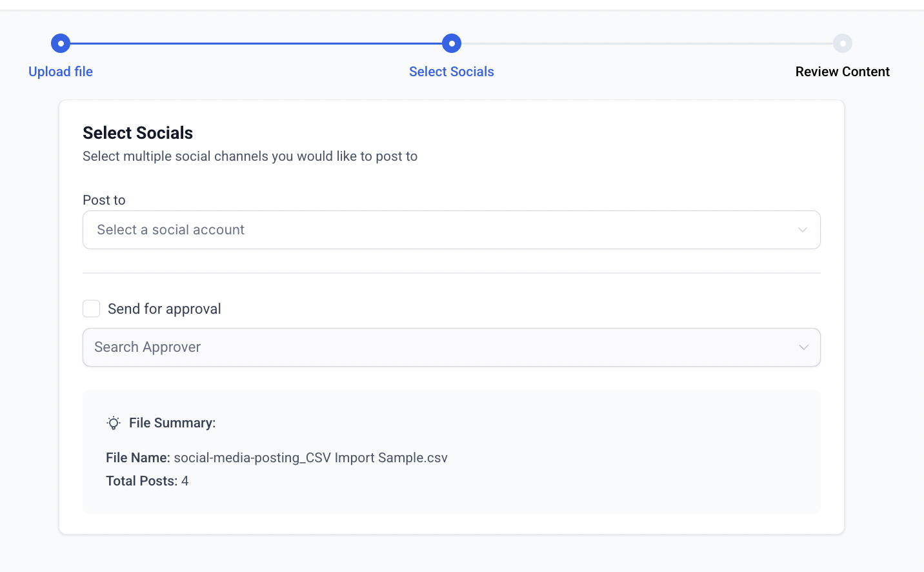Go back to the Upload file step label
The width and height of the screenshot is (924, 572).
tap(61, 72)
